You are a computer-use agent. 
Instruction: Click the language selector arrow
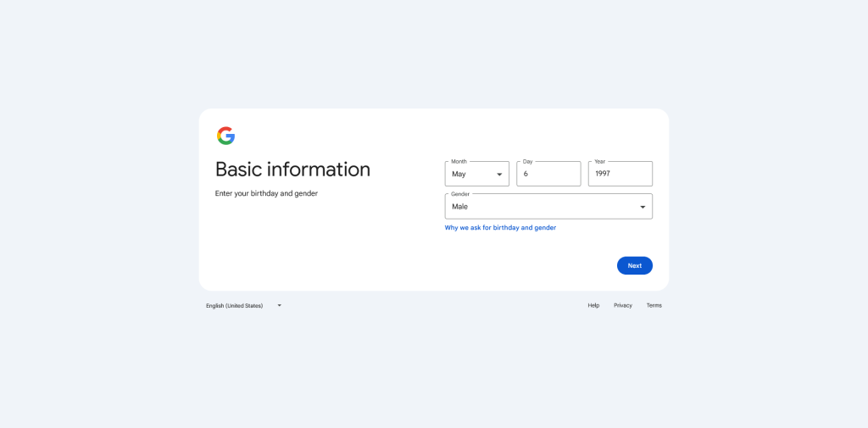tap(279, 305)
